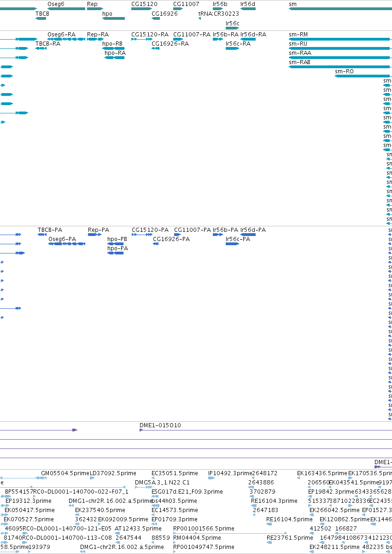Click the Ir56b-PA protein label

226,230
